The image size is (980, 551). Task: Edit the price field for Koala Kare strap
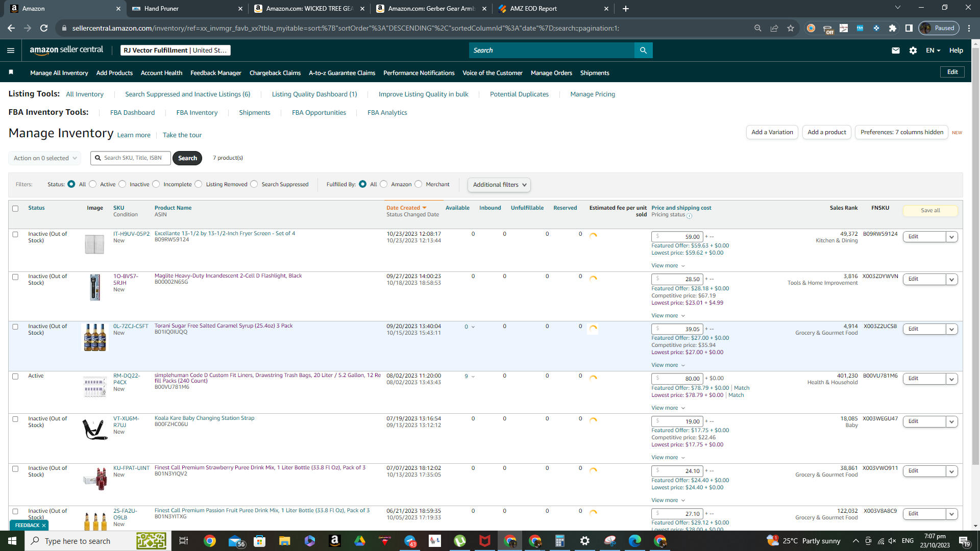677,422
